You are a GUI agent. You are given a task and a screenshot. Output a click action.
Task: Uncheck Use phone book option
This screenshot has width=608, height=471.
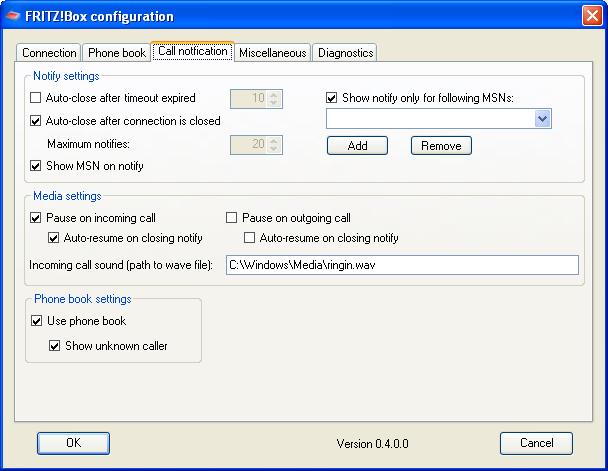(x=37, y=321)
